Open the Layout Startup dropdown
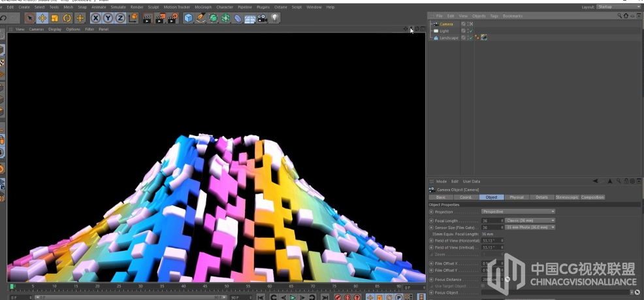 coord(618,7)
